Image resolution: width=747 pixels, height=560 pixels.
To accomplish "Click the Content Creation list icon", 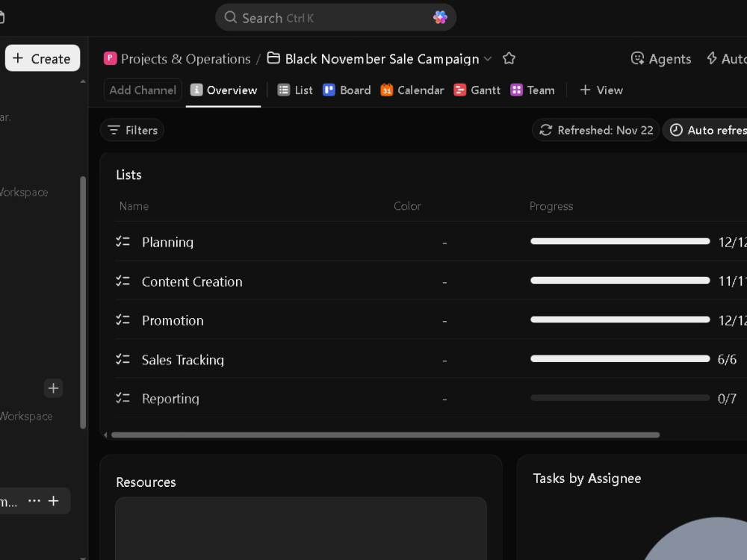I will tap(123, 281).
